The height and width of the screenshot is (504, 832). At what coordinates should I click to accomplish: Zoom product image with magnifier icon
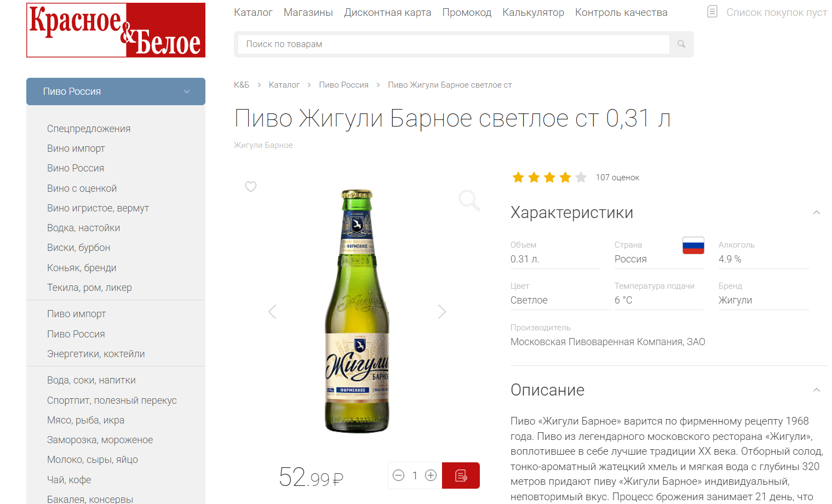[x=469, y=201]
